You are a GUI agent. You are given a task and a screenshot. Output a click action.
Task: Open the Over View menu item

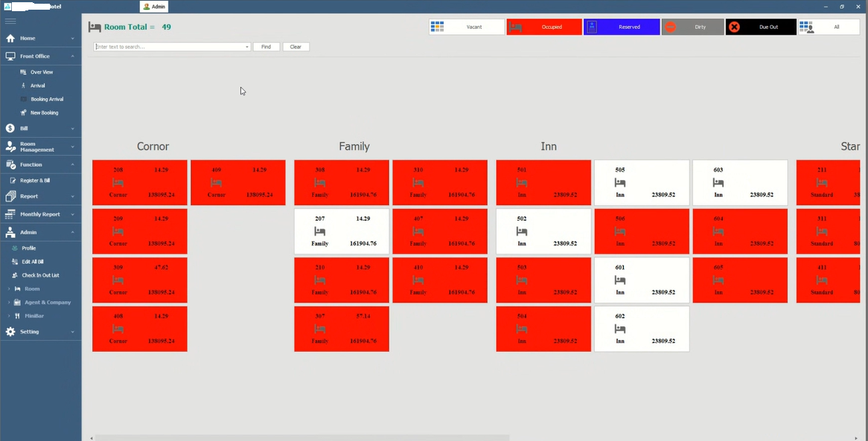[x=42, y=72]
